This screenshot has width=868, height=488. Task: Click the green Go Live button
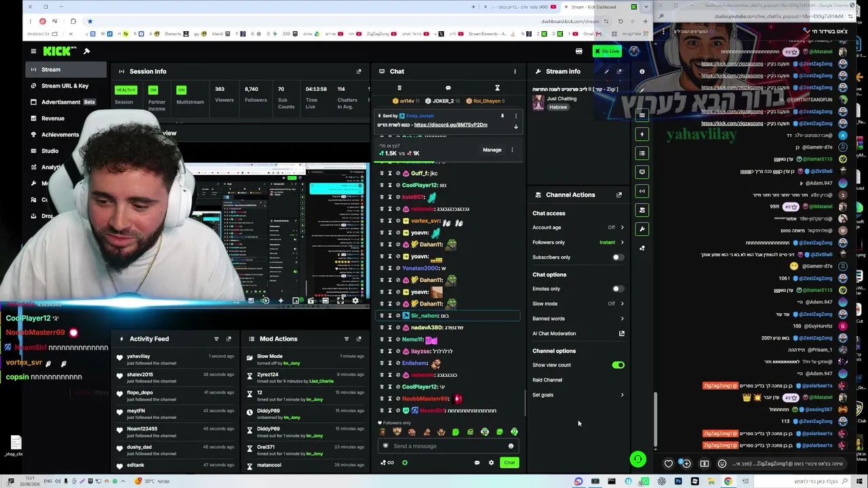[x=607, y=52]
